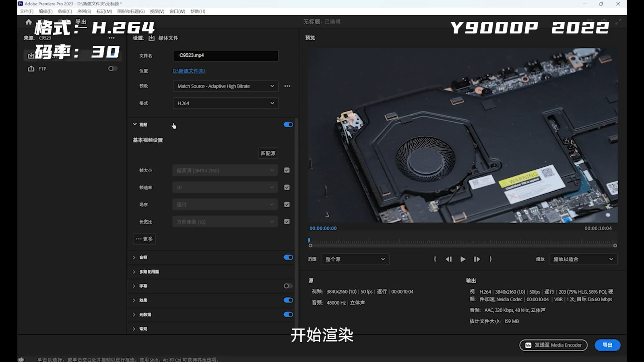Viewport: 644px width, 362px height.
Task: Open the 帧大小 frame size dropdown
Action: [225, 171]
